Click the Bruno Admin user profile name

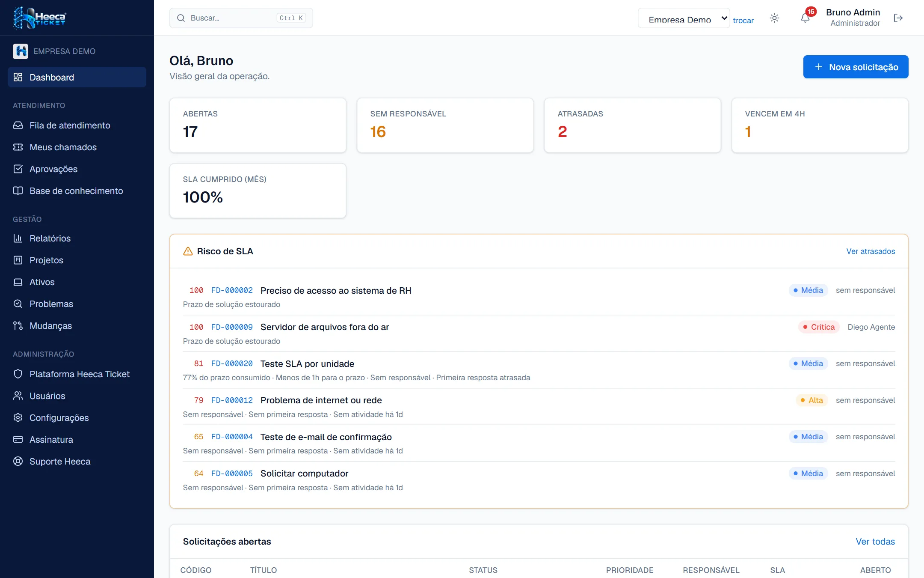pyautogui.click(x=853, y=12)
